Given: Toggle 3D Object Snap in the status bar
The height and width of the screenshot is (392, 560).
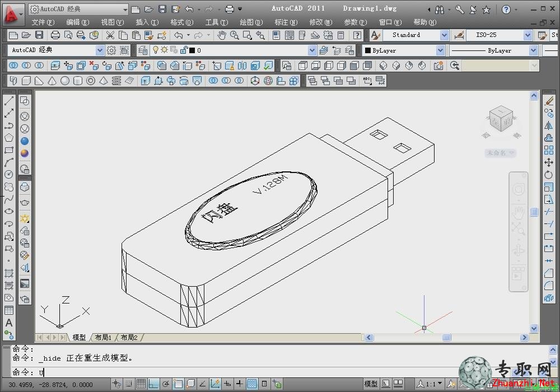Looking at the screenshot, I should pyautogui.click(x=191, y=384).
